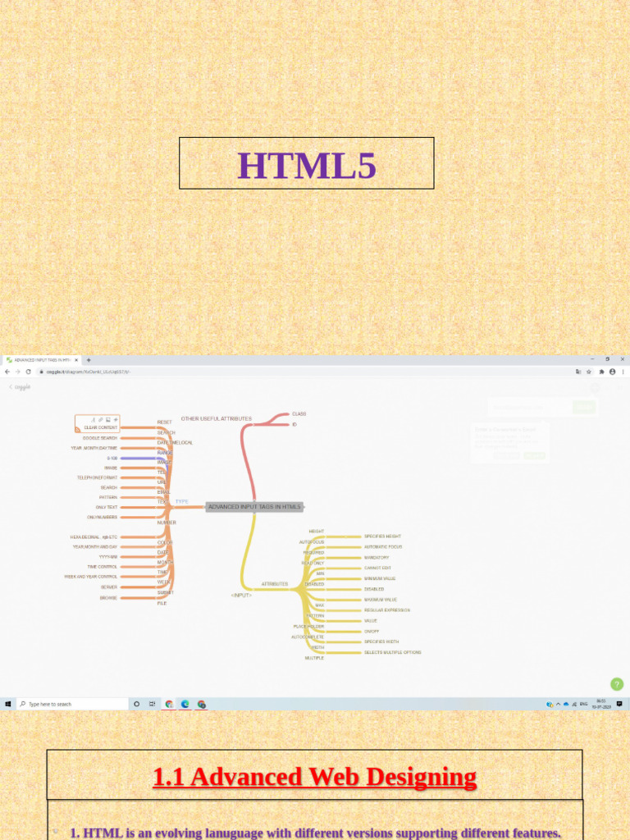Select the CLASS node
This screenshot has height=840, width=630.
pyautogui.click(x=299, y=414)
